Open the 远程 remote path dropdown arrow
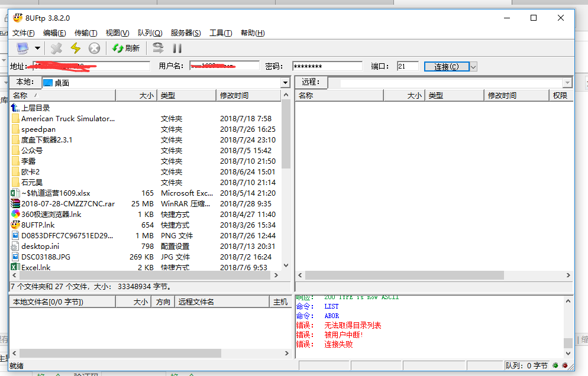Screen dimensions: 588x376 pos(566,82)
